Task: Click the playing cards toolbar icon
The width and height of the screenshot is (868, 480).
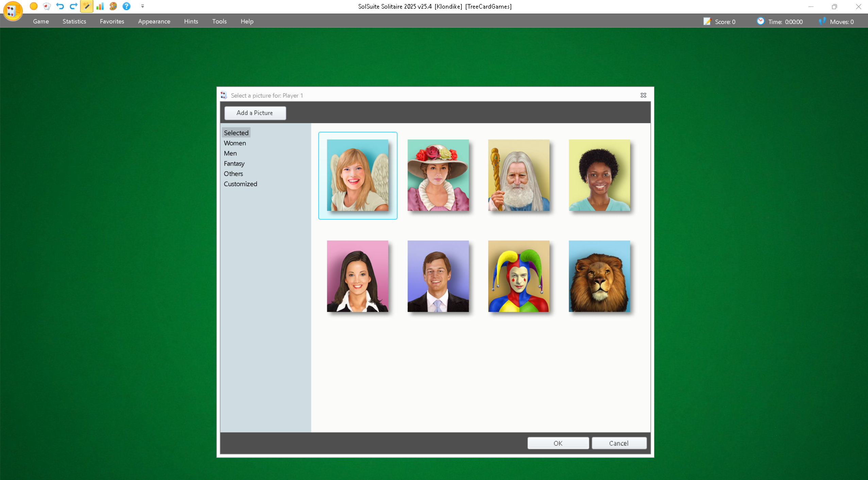Action: pos(47,6)
